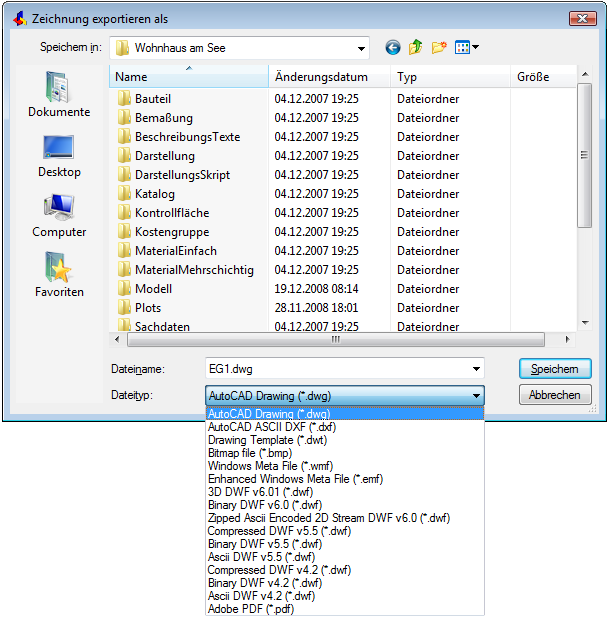Choose 3D DWF v6.01 format
The height and width of the screenshot is (618, 609).
[x=345, y=492]
